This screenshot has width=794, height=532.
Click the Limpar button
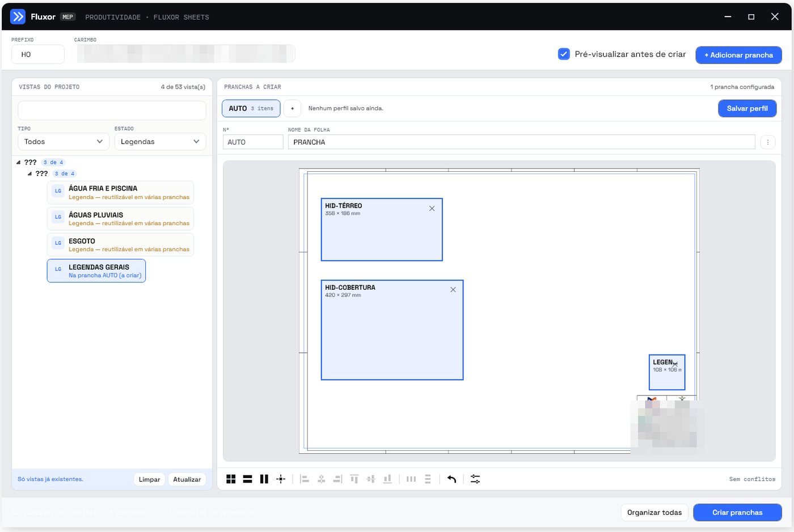(x=149, y=479)
